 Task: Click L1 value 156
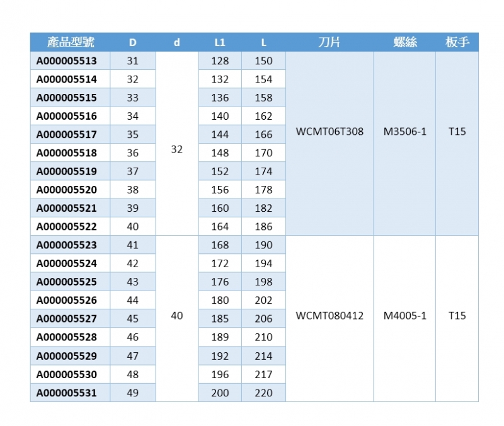tap(220, 190)
